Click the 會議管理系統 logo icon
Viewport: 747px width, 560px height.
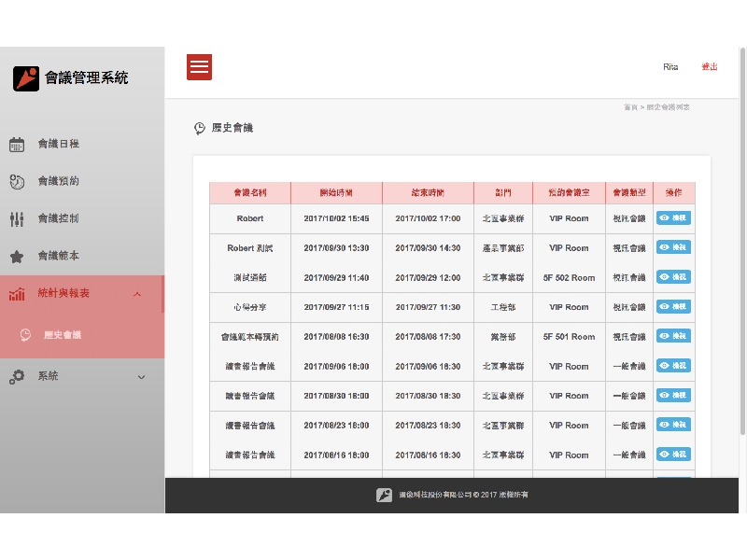[26, 78]
